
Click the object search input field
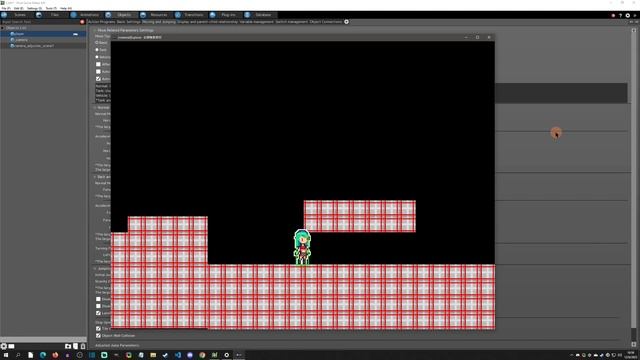tap(40, 22)
